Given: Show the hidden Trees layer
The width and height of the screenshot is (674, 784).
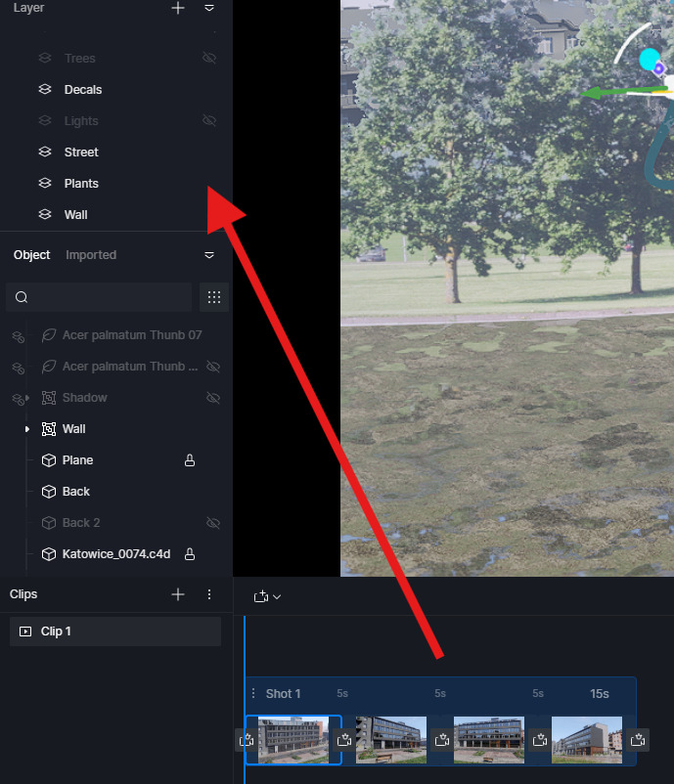Looking at the screenshot, I should point(208,59).
